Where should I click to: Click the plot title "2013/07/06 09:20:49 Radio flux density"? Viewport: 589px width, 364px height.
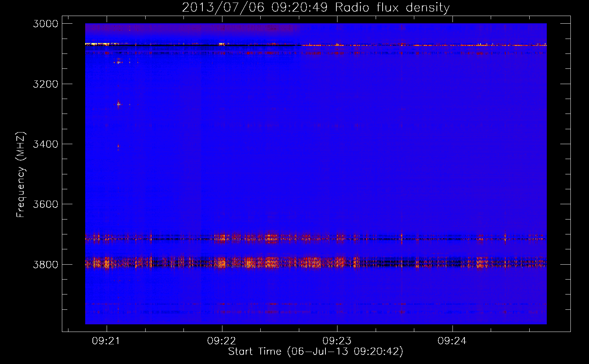coord(316,7)
